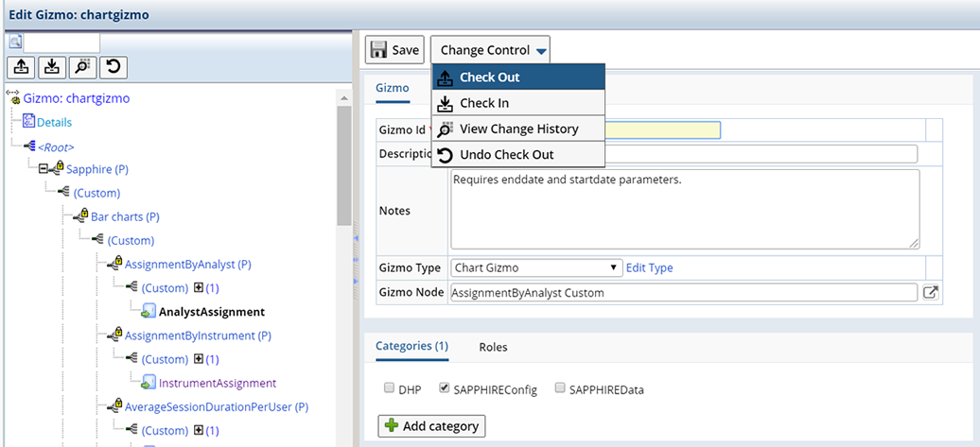Select the <Root> tree node
This screenshot has height=447, width=980.
(x=56, y=147)
